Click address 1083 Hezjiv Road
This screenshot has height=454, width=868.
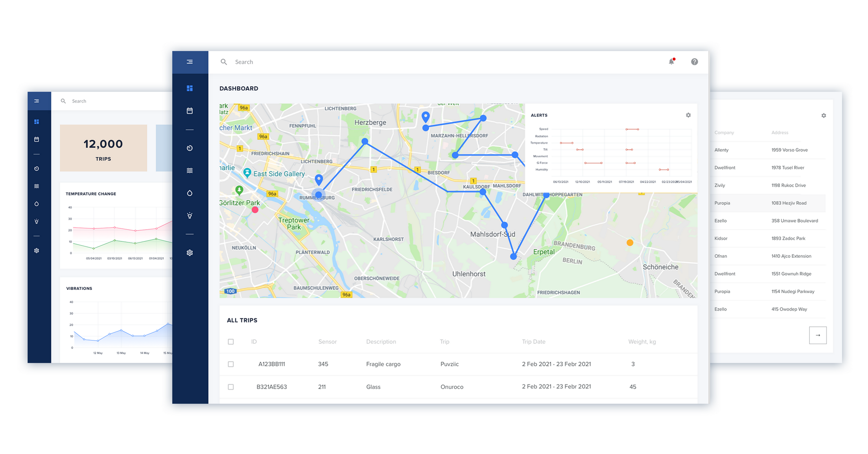(x=789, y=203)
